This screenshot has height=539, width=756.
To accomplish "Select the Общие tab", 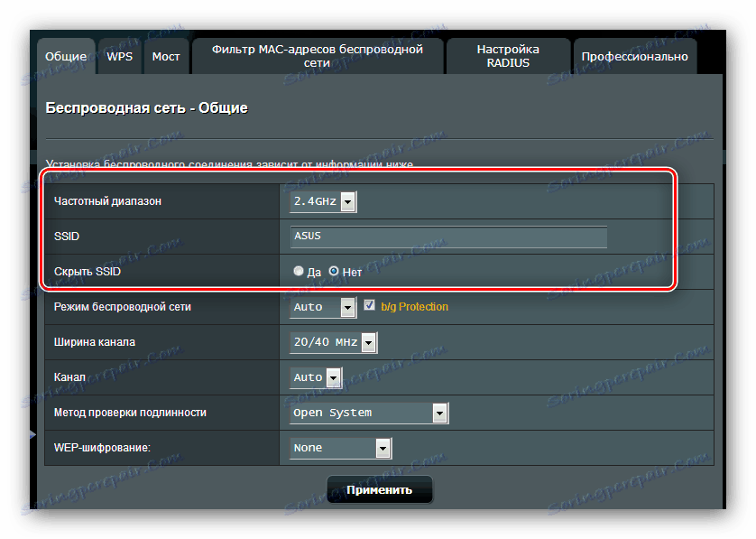I will (67, 56).
